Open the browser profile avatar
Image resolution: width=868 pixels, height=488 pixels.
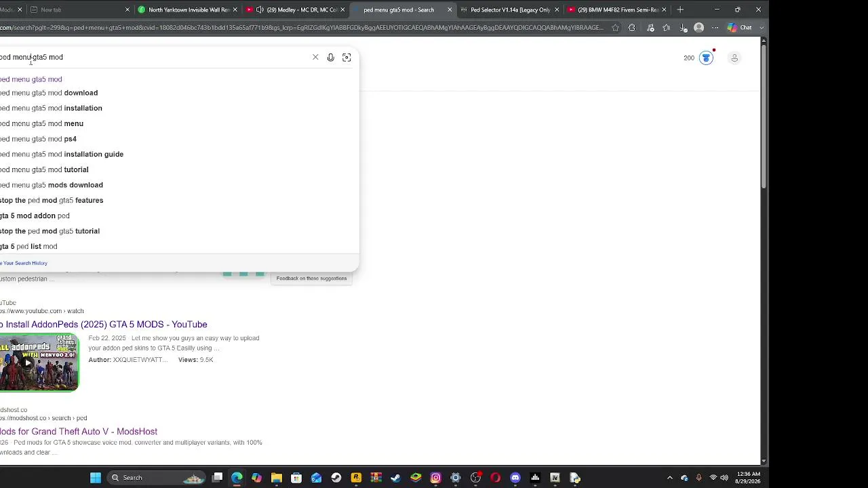(699, 28)
